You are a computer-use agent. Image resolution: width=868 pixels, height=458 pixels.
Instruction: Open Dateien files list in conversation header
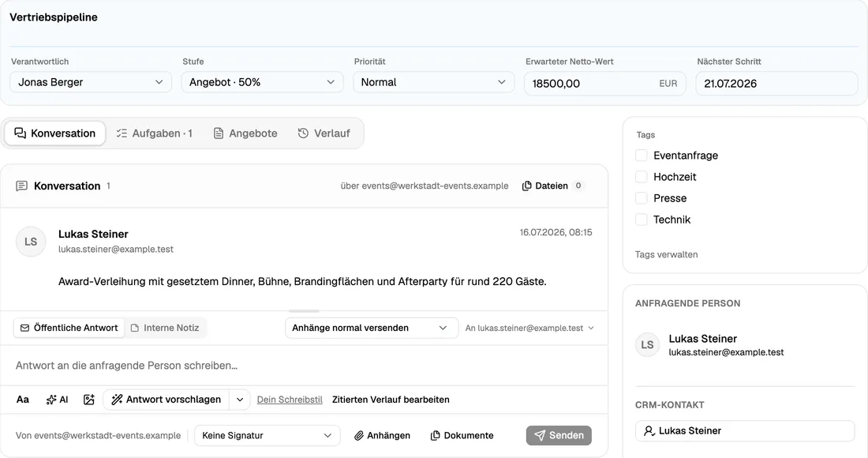coord(552,186)
